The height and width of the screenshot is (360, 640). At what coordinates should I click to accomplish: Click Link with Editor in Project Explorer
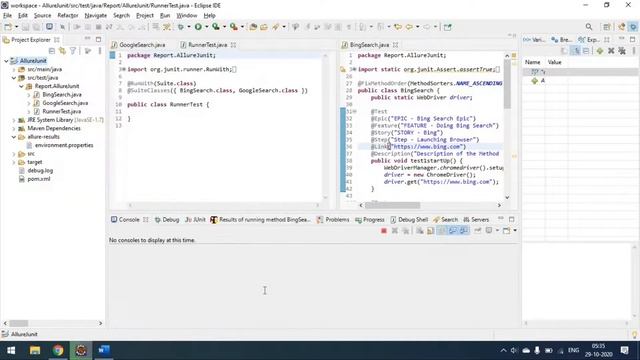coord(62,51)
